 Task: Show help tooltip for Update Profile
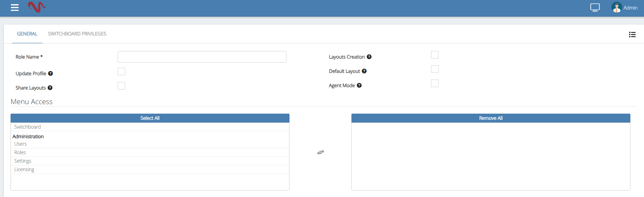coord(50,73)
